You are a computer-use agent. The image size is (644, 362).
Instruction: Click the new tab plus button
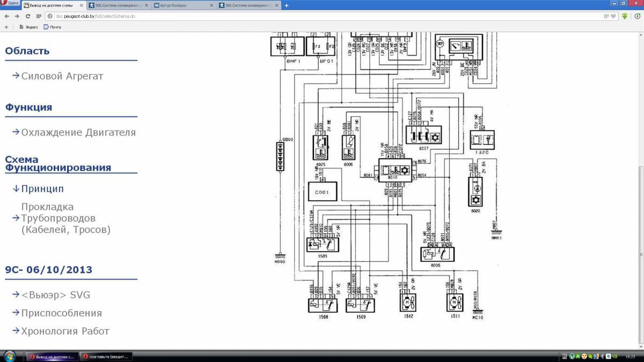(287, 5)
